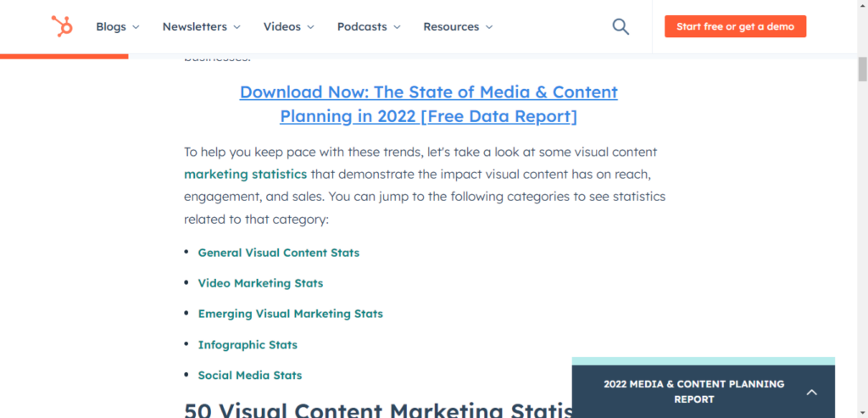
Task: Jump to General Visual Content Stats
Action: tap(278, 253)
